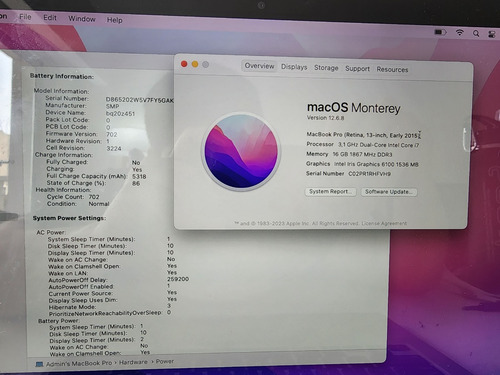Click the Display Sleep Uses Dim label
Viewport: 500px width, 375px height.
coord(83,300)
